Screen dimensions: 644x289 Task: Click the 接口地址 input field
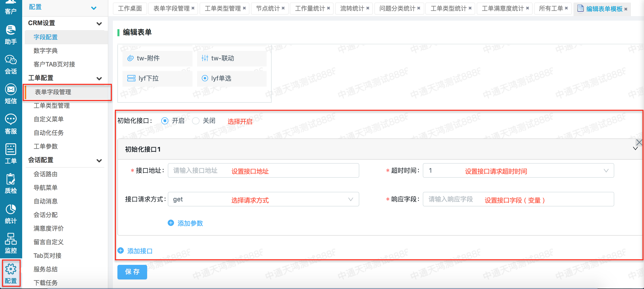click(264, 170)
